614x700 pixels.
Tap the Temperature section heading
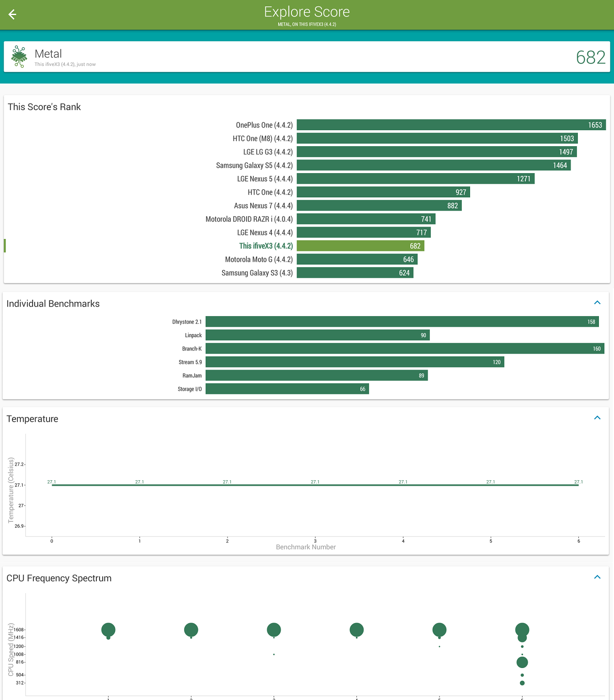click(x=32, y=419)
